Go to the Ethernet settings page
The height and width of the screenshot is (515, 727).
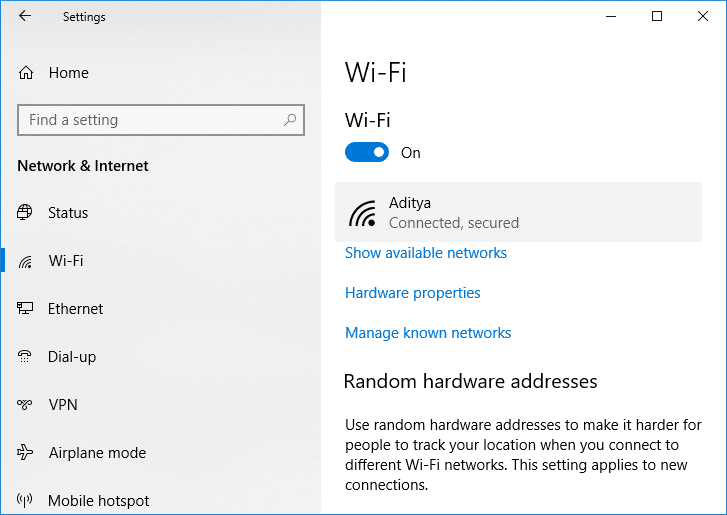[x=75, y=309]
